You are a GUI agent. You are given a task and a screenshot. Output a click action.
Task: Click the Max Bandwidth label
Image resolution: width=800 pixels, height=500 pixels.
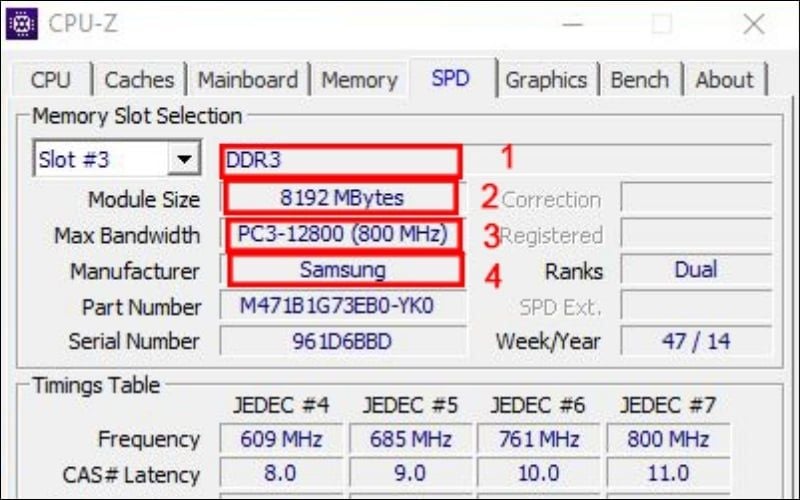(127, 236)
